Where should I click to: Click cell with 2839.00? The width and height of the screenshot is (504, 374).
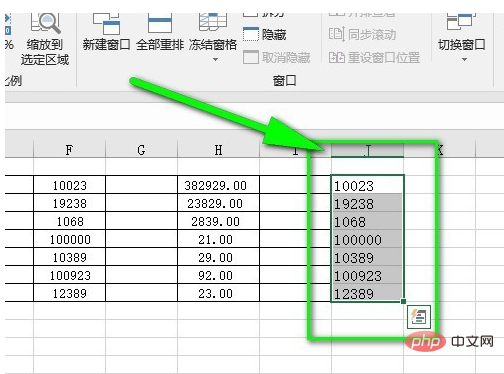coord(218,221)
